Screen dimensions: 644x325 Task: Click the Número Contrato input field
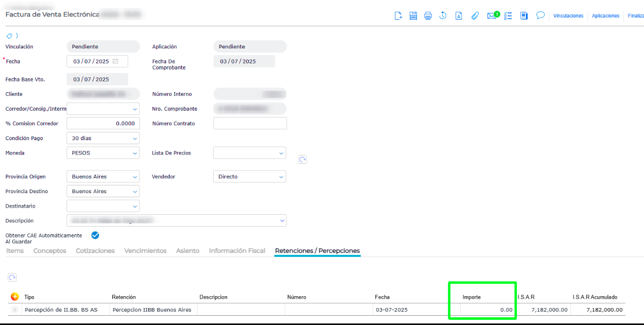click(250, 124)
